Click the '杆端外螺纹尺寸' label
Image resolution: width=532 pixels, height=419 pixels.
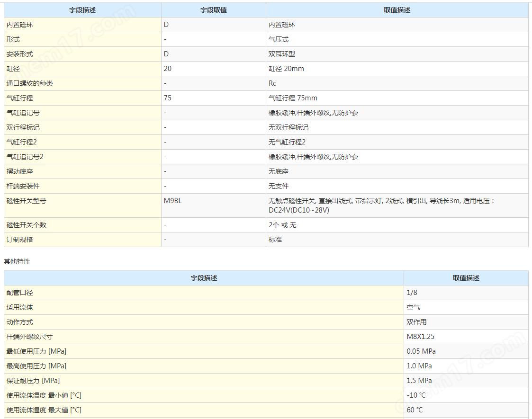click(29, 337)
